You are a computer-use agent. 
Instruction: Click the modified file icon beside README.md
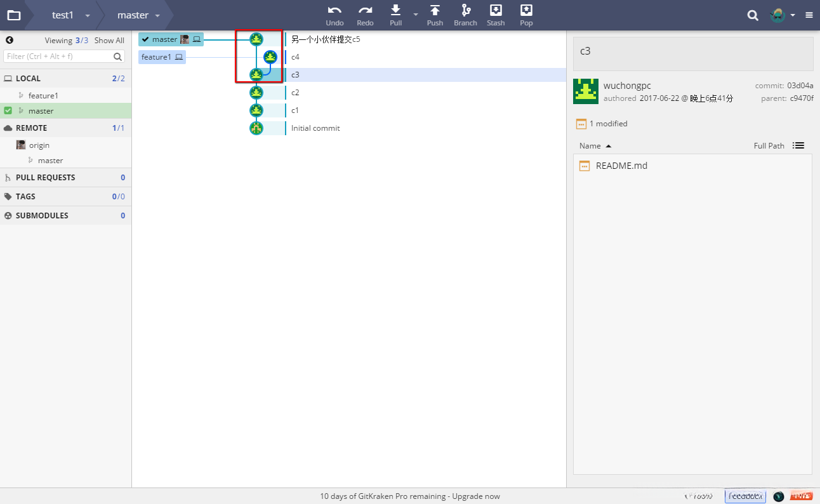585,166
